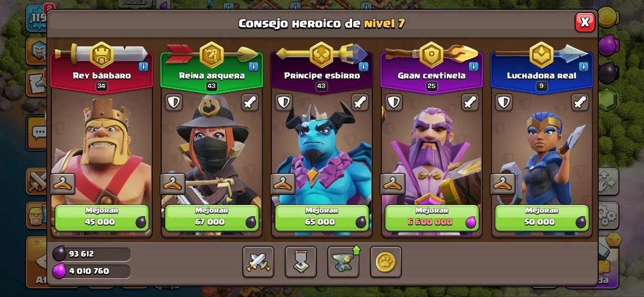
Task: Set Reina arquera to shield defense mode
Action: [174, 103]
